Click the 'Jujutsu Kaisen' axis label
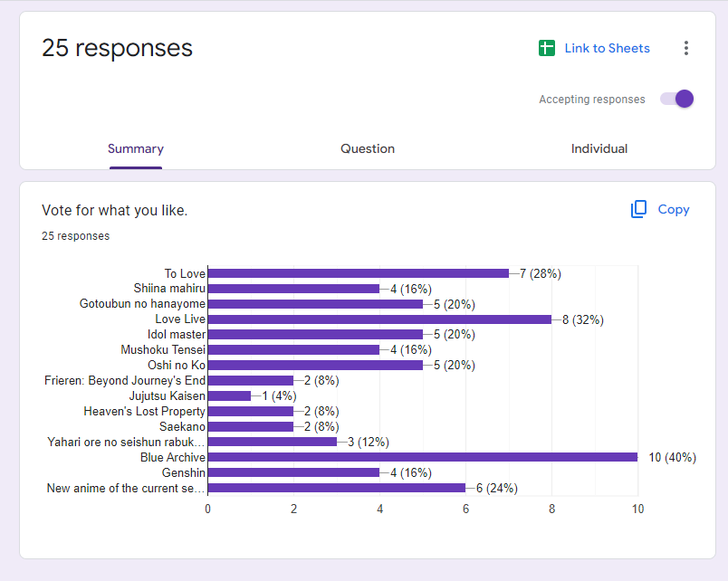This screenshot has width=728, height=581. 168,395
